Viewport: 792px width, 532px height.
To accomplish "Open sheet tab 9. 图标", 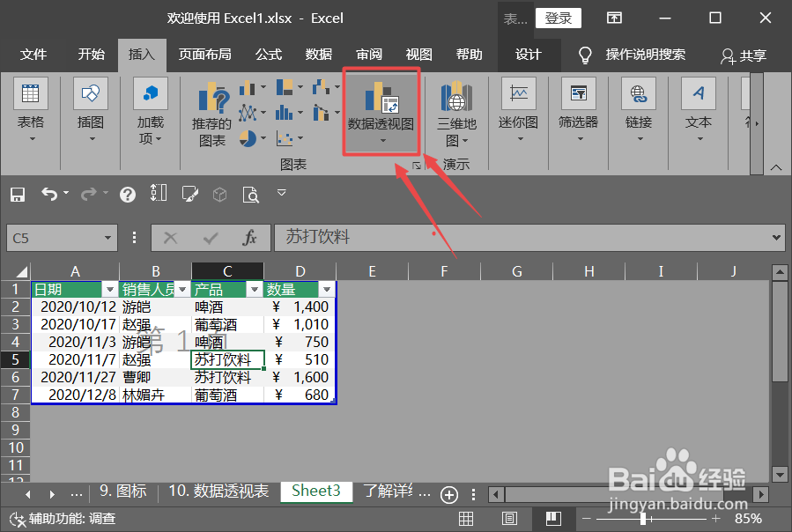I will point(122,491).
